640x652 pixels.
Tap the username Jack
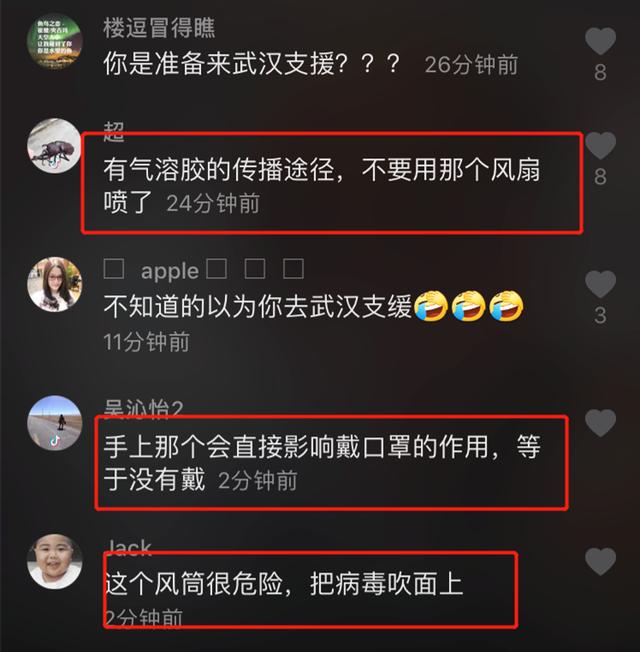pyautogui.click(x=128, y=548)
